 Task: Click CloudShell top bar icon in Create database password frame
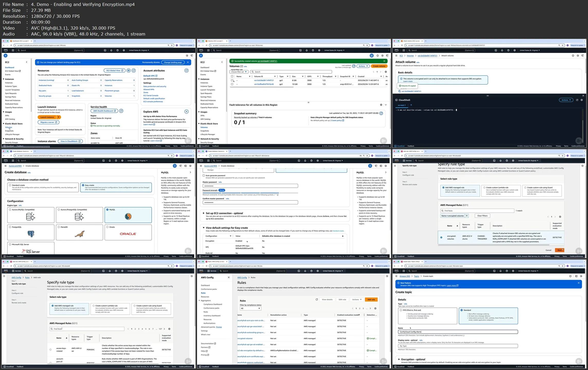pyautogui.click(x=299, y=161)
